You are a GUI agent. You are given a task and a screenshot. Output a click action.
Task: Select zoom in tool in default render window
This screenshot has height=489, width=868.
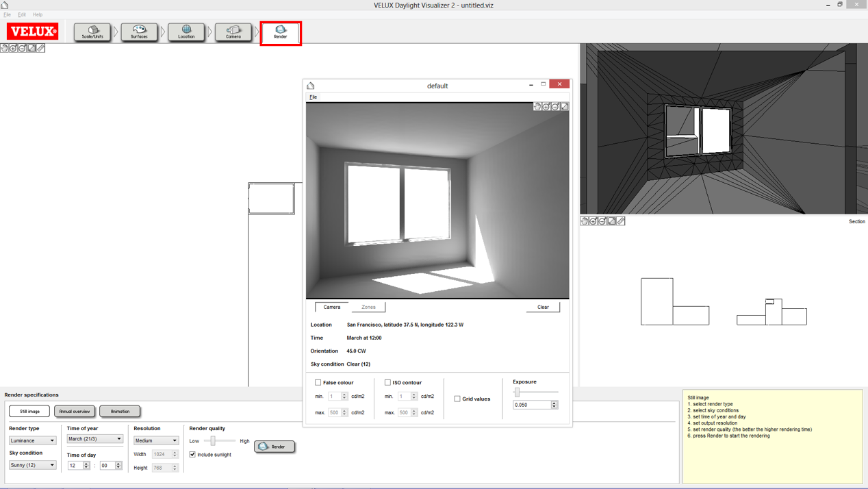tap(546, 107)
